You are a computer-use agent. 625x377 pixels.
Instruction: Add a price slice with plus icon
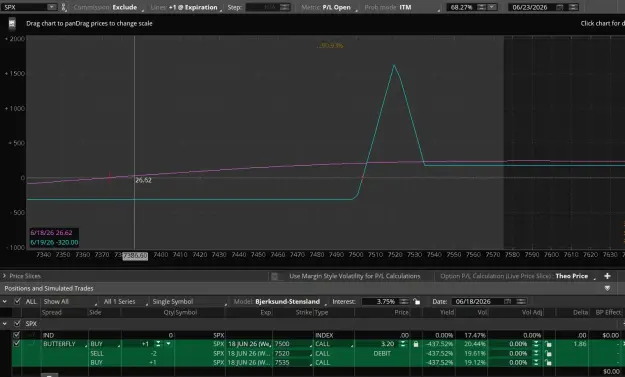tap(607, 276)
